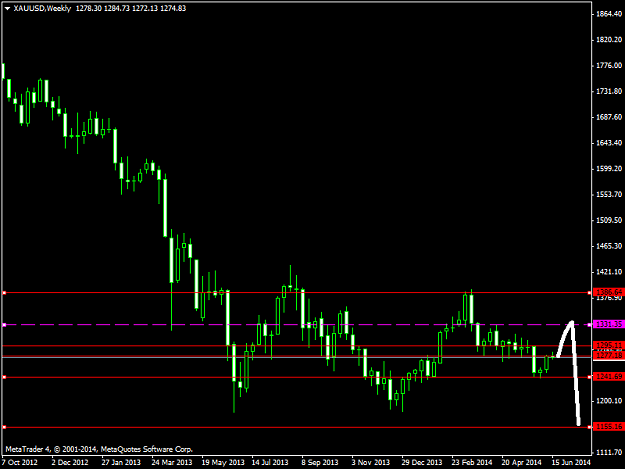Click the OHLC value 1278.30
This screenshot has width=625, height=469.
[88, 8]
